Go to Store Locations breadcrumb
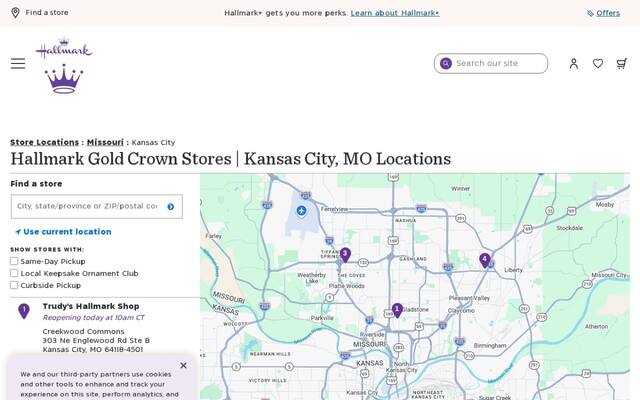640x400 pixels. [44, 142]
